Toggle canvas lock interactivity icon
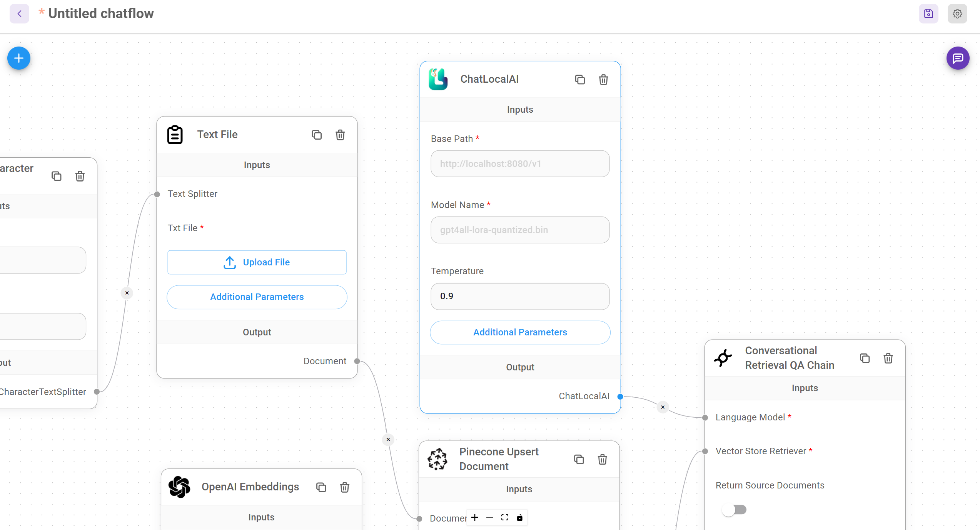 520,518
